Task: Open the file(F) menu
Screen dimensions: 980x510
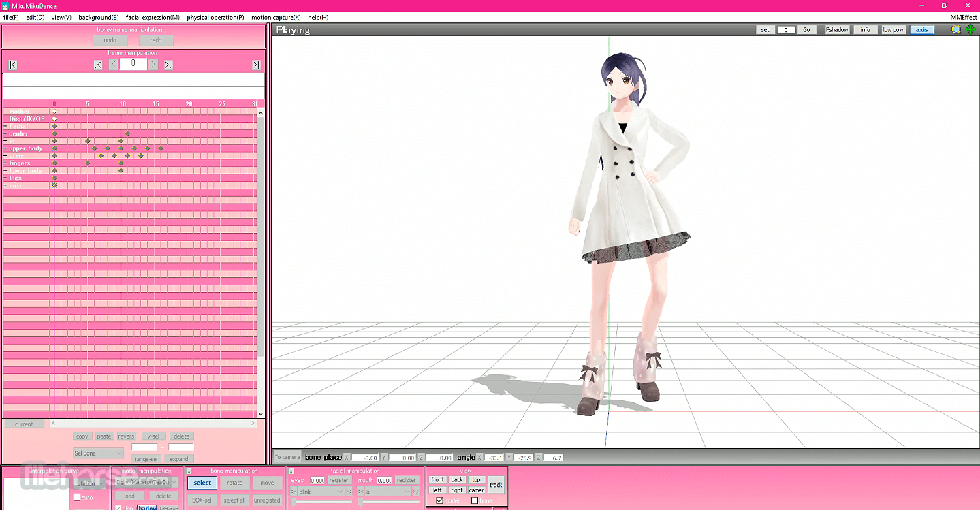Action: click(11, 17)
